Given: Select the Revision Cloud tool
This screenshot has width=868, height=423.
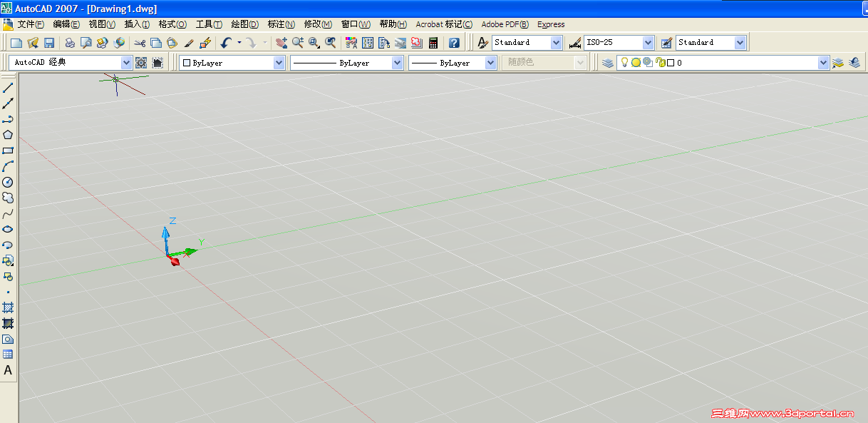Looking at the screenshot, I should pos(8,198).
